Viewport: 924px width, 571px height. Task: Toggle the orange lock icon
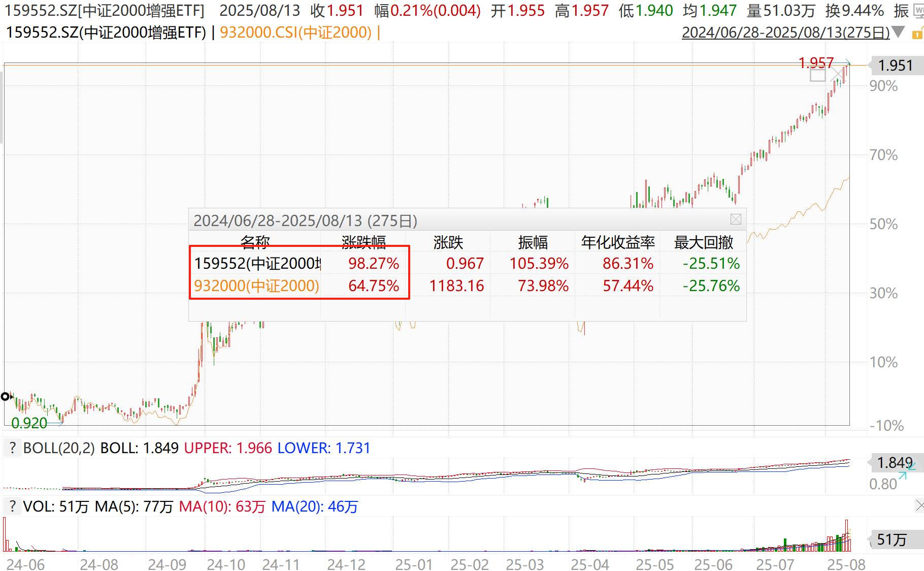(917, 34)
